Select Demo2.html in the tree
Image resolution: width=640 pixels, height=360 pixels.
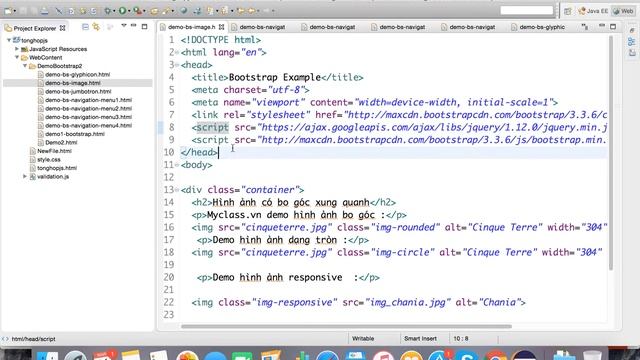[x=61, y=142]
